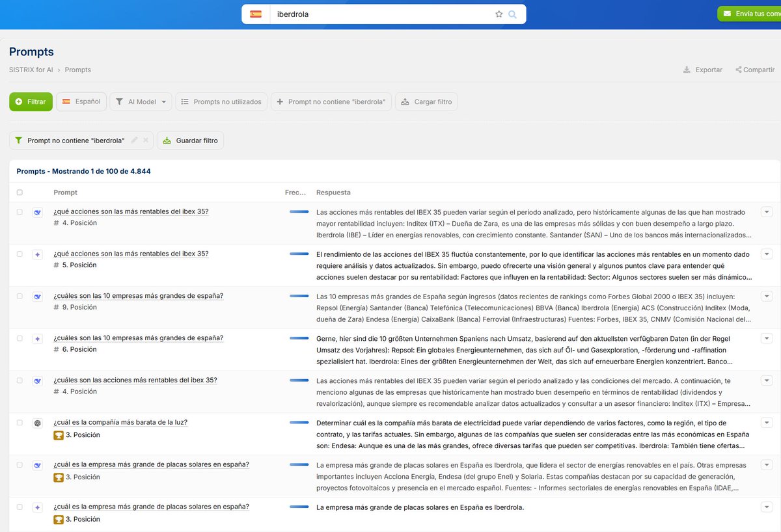Expand row options for 'Las 10 empresas más grandes' response

pos(767,297)
